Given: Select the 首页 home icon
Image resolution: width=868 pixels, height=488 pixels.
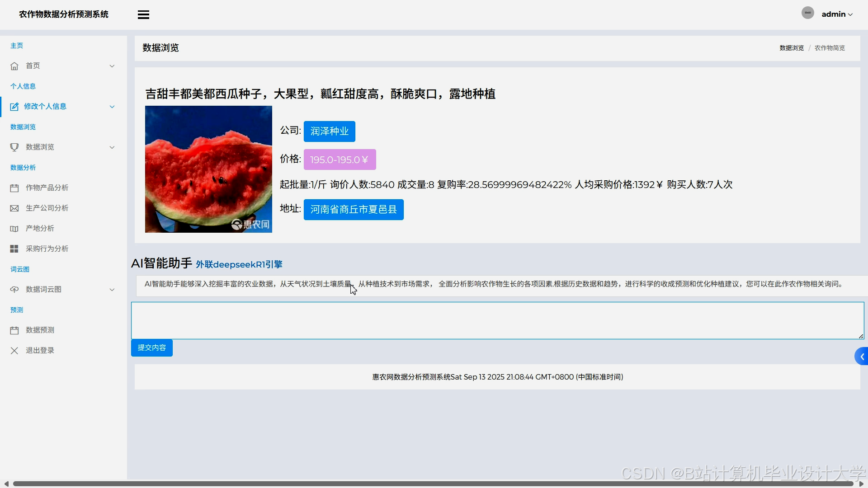Looking at the screenshot, I should (x=14, y=66).
